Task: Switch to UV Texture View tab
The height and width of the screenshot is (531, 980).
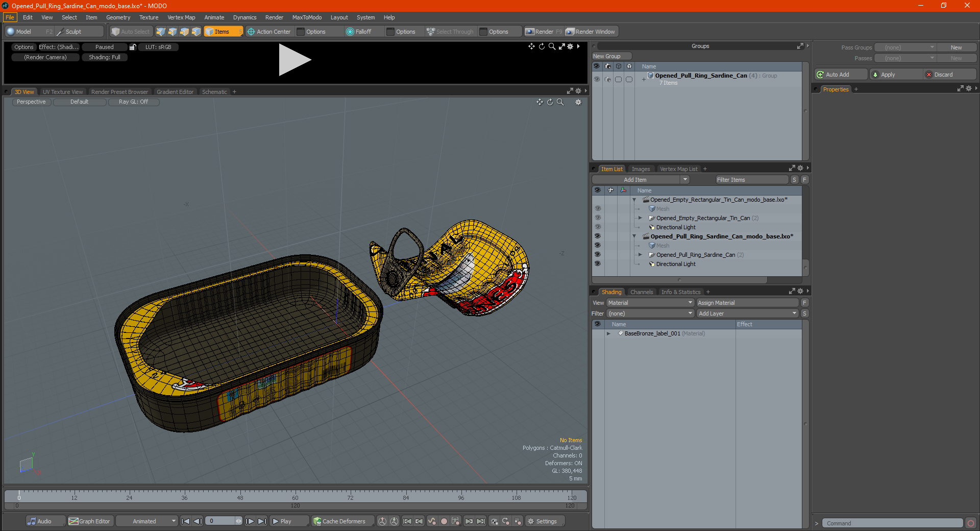Action: tap(63, 92)
